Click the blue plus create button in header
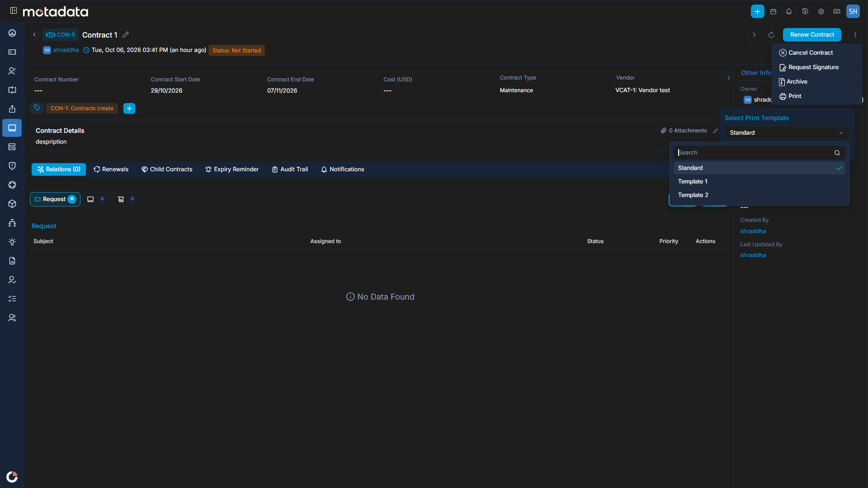Viewport: 868px width, 488px height. (757, 11)
